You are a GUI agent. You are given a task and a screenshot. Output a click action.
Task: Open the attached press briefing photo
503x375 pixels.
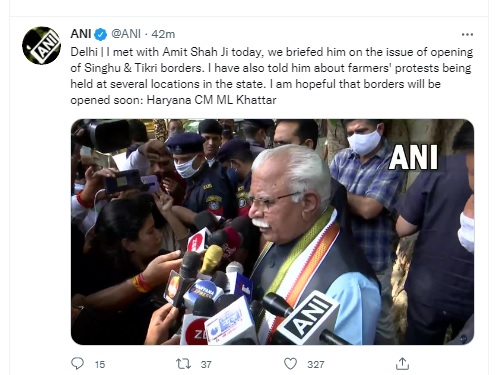coord(272,232)
